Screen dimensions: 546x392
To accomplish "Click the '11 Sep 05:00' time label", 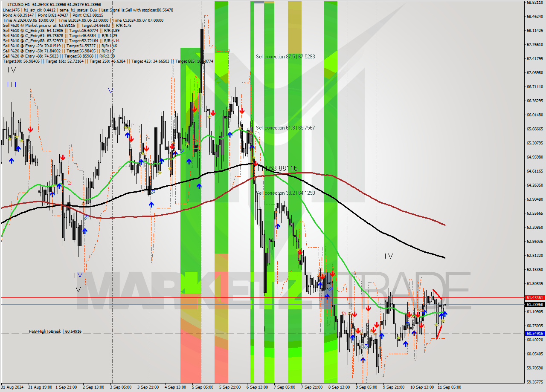I will coord(449,387).
